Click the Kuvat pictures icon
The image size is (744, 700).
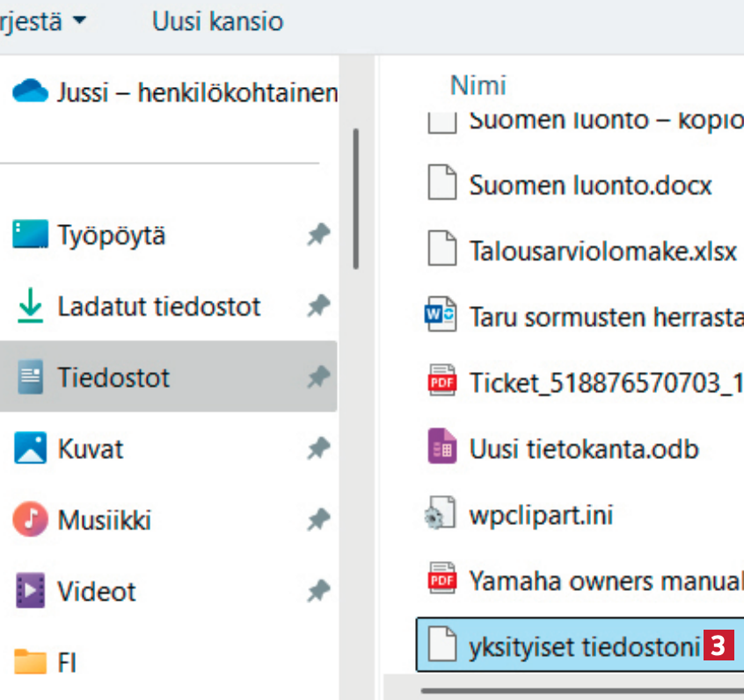30,449
